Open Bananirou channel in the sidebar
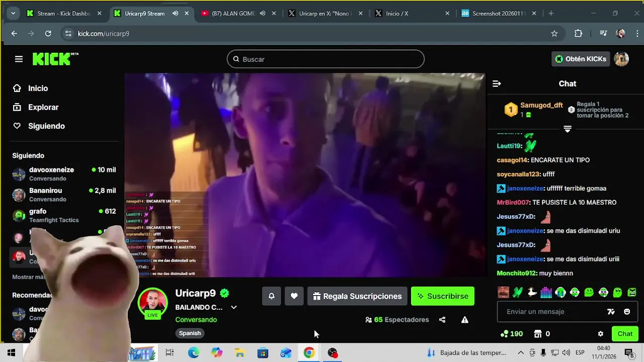Image resolution: width=644 pixels, height=362 pixels. 64,195
